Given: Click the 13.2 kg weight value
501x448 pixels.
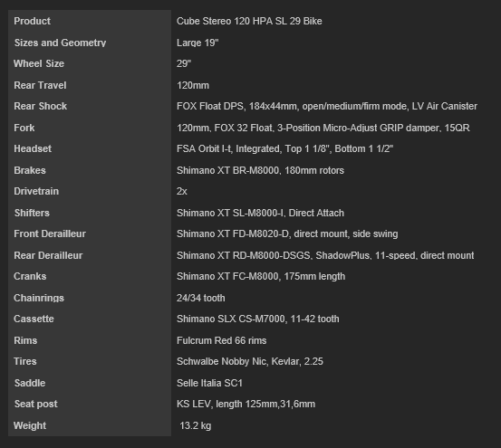Looking at the screenshot, I should 195,425.
